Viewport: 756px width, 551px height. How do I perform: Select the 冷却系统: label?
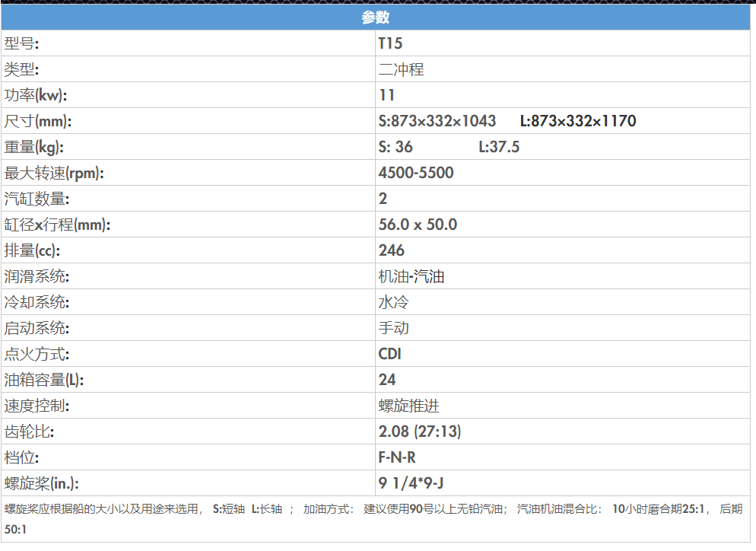point(37,303)
